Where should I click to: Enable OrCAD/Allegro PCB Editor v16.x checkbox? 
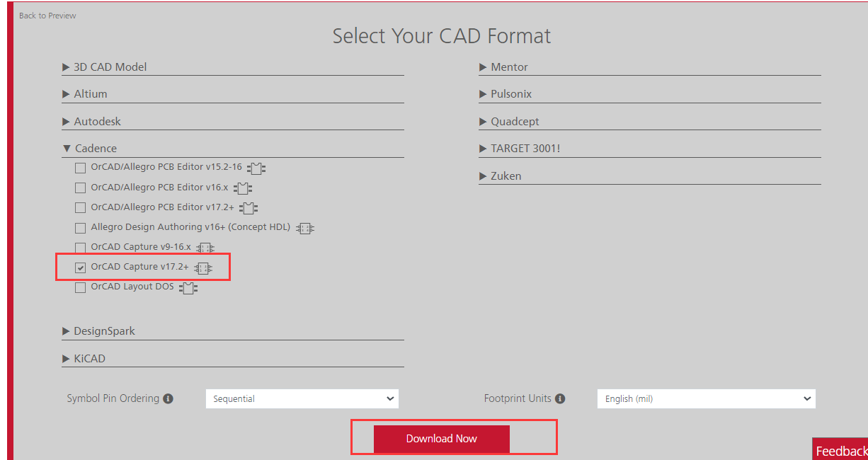tap(81, 188)
